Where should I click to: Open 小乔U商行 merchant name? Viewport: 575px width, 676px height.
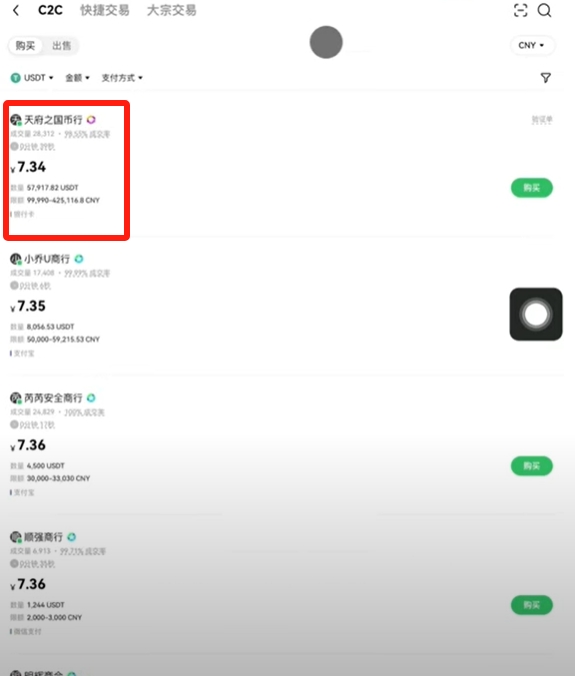click(47, 259)
